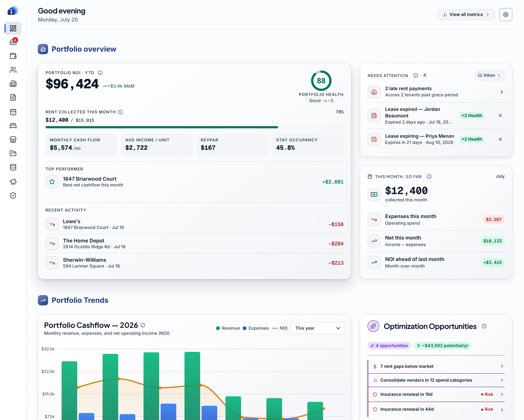
Task: Click the +2 Health badge for Jordan Beaumont
Action: pyautogui.click(x=471, y=116)
